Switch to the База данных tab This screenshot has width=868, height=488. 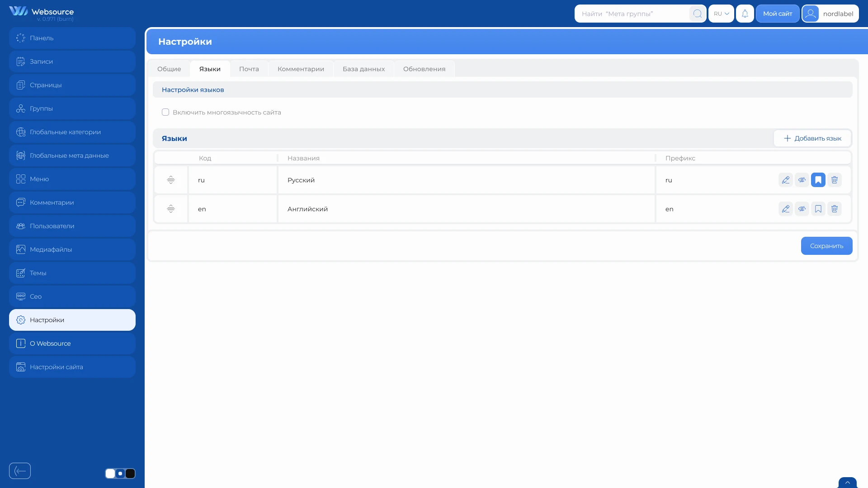364,69
